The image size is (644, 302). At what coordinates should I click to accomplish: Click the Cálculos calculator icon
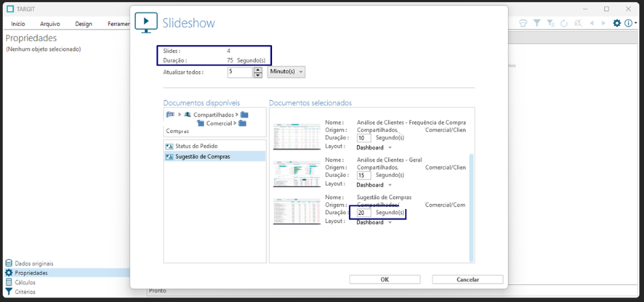coord(9,282)
